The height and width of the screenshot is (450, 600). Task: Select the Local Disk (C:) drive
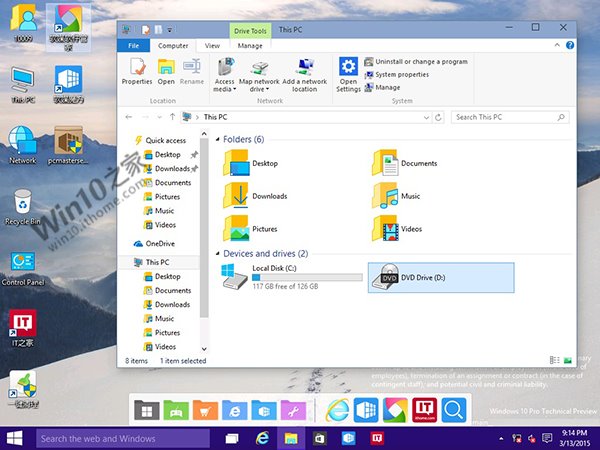point(290,277)
